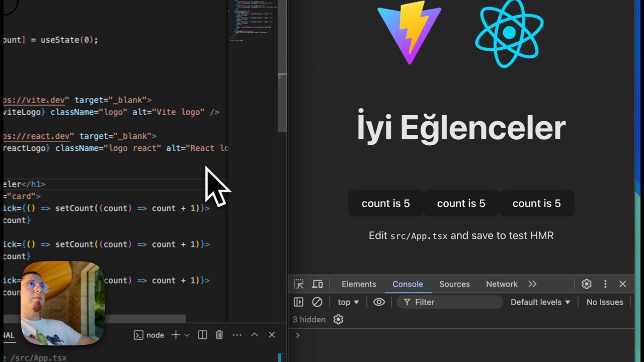Click the code minimap preview
Viewport: 644px width, 362px height.
252,21
